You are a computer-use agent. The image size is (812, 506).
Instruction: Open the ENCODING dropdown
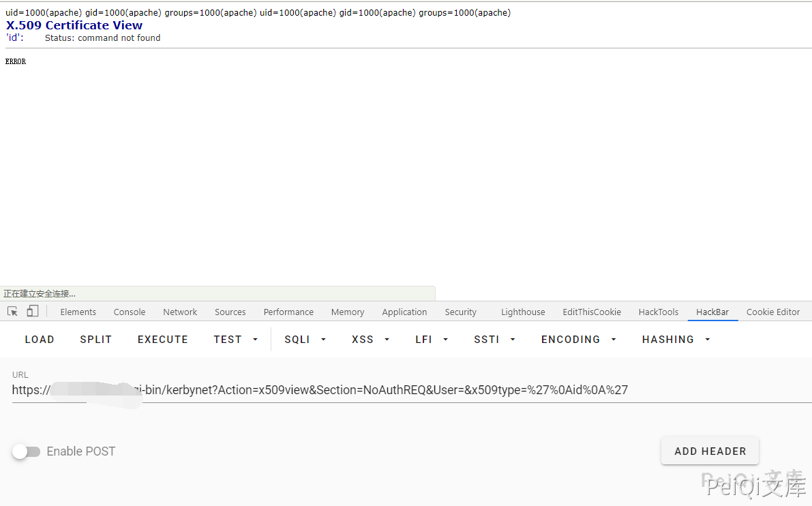coord(578,340)
